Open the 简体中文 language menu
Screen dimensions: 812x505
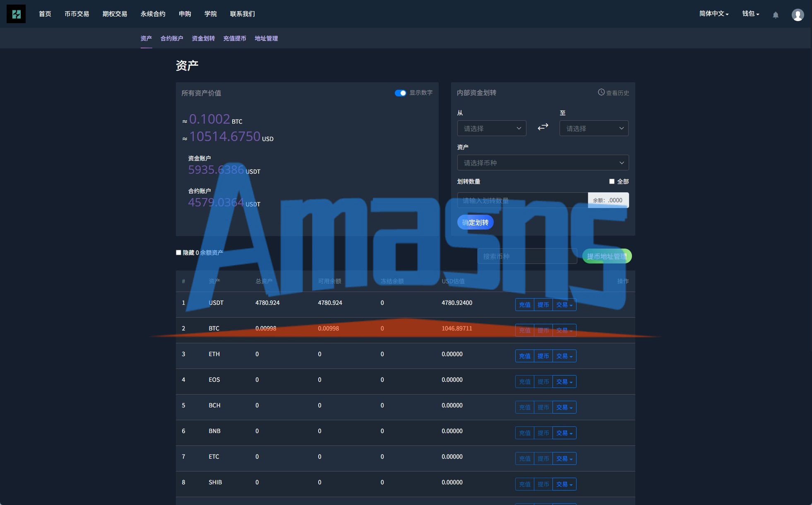pyautogui.click(x=714, y=14)
